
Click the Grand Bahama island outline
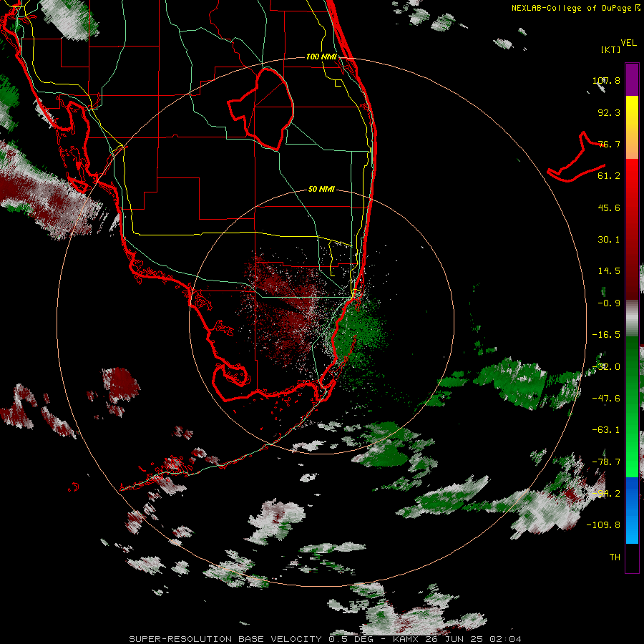(x=576, y=157)
